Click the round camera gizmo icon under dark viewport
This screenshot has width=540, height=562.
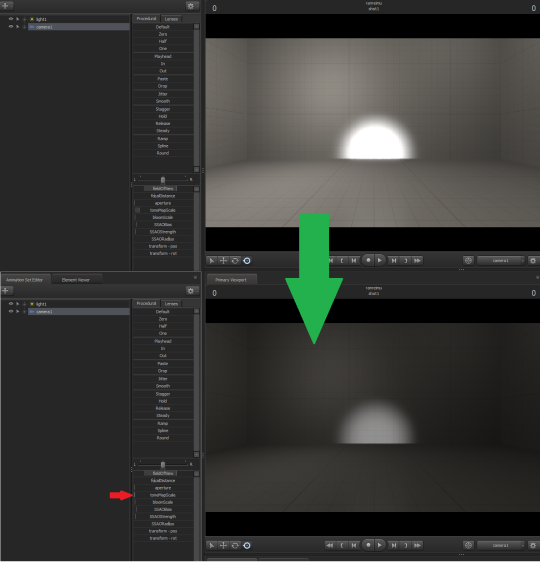point(468,545)
